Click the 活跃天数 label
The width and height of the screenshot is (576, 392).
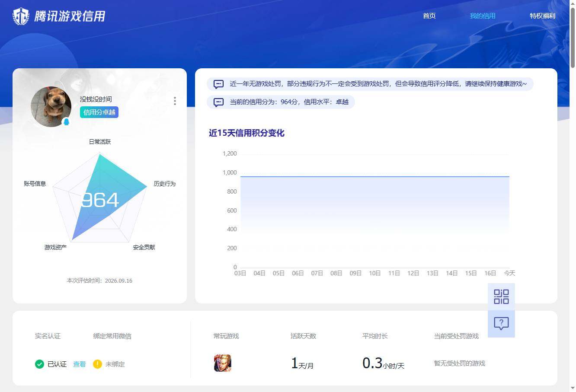coord(303,336)
